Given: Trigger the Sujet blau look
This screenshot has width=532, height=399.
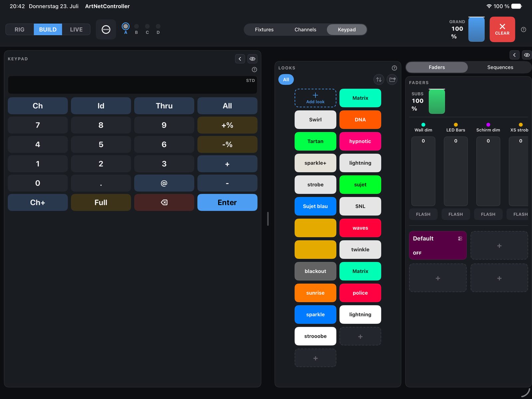Looking at the screenshot, I should point(315,206).
